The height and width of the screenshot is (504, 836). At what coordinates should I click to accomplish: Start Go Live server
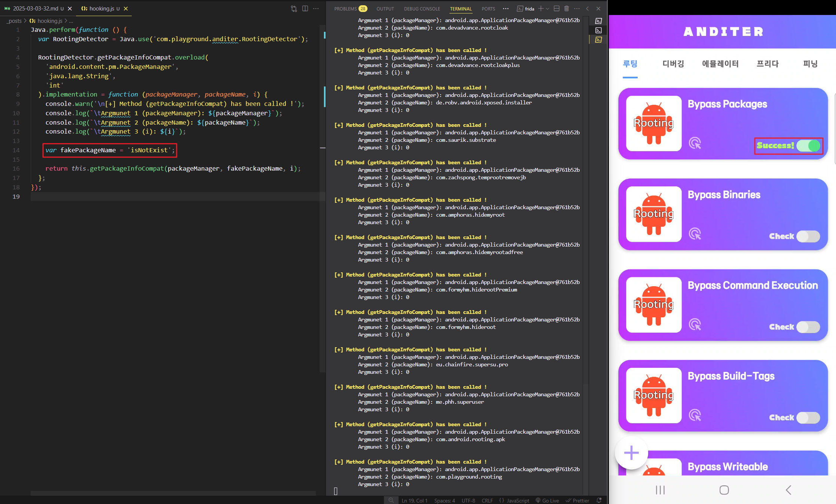click(547, 500)
